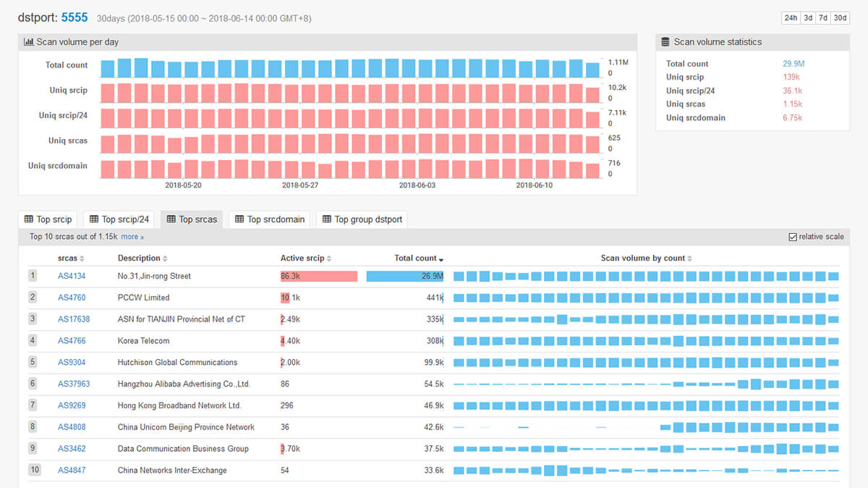Select the 7d time range
This screenshot has width=868, height=488.
click(x=823, y=17)
